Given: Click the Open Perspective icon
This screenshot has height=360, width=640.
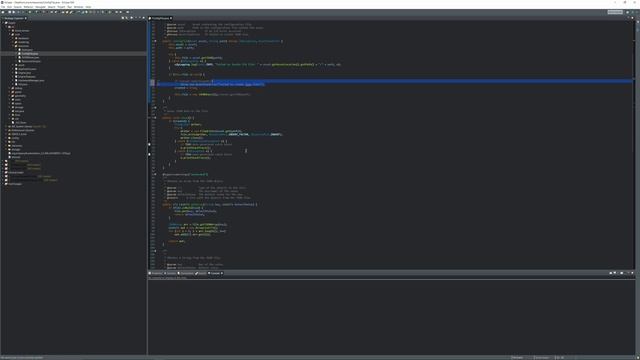Looking at the screenshot, I should [x=628, y=12].
